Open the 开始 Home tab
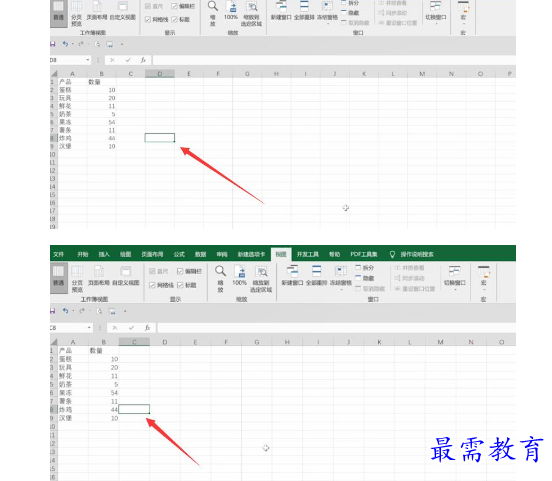The height and width of the screenshot is (481, 552). point(83,254)
